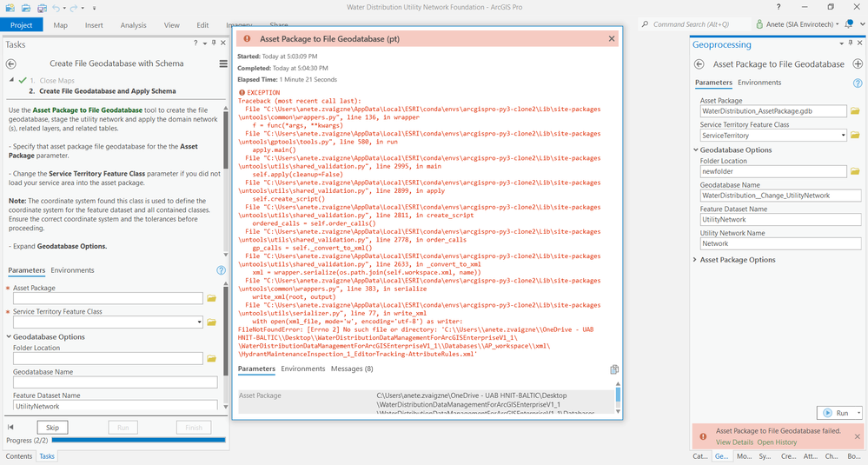This screenshot has width=868, height=465.
Task: Go back in the Tasks pane
Action: [10, 63]
